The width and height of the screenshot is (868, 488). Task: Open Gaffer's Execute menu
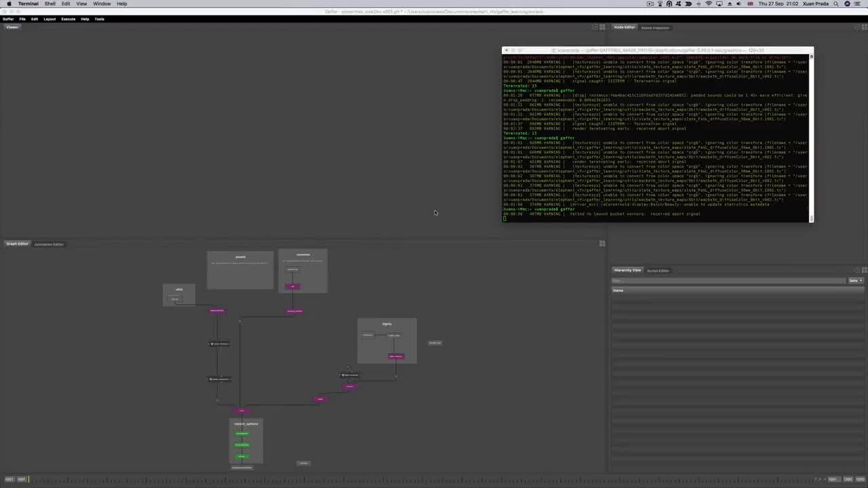68,19
